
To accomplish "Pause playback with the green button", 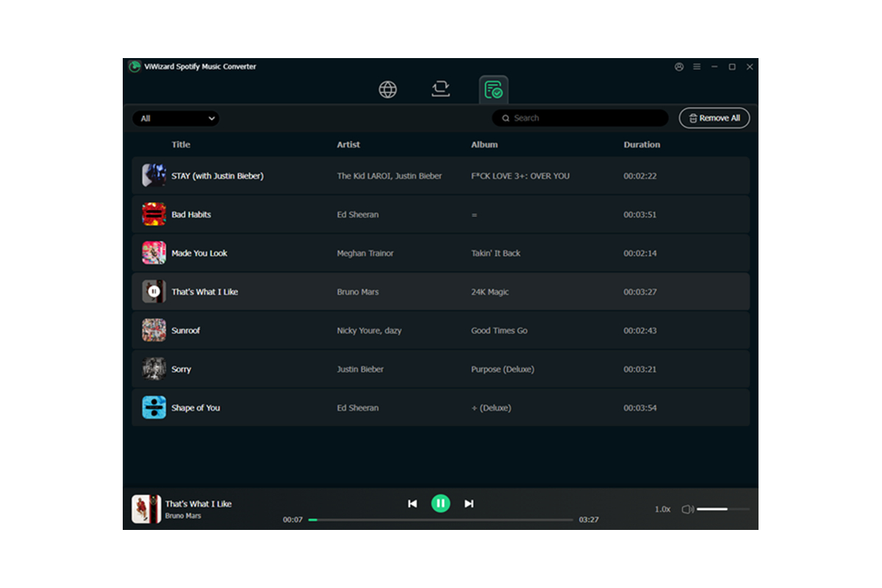I will (x=440, y=503).
